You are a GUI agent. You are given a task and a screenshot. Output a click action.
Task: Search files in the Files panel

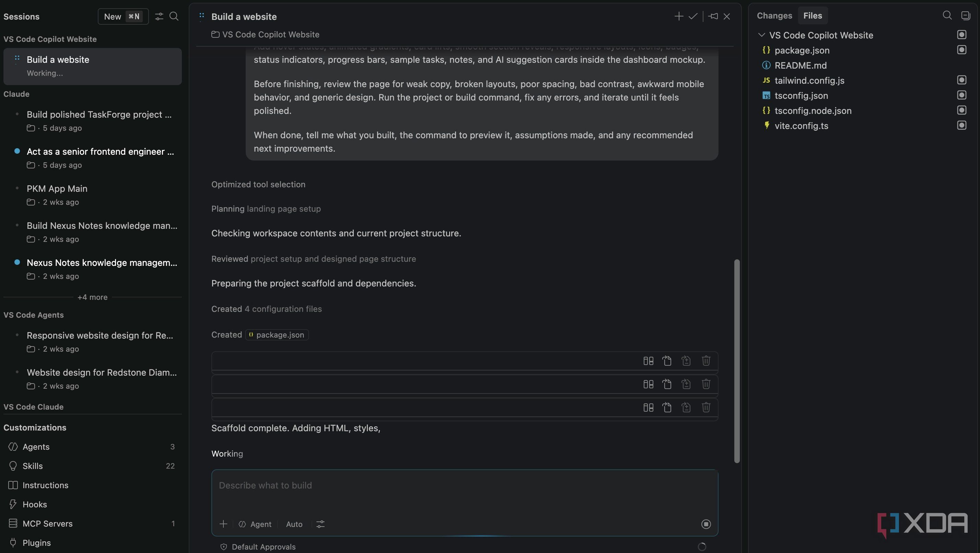(x=947, y=15)
